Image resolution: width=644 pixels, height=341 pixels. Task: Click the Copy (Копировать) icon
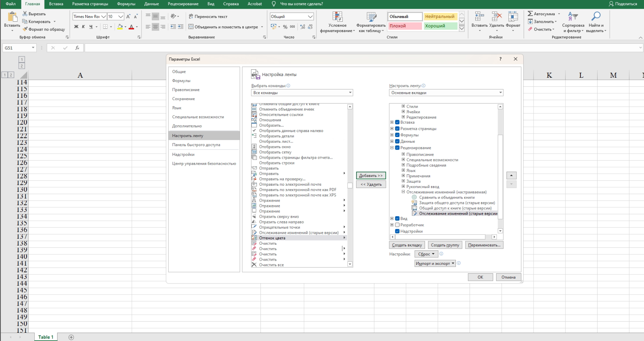click(x=25, y=21)
